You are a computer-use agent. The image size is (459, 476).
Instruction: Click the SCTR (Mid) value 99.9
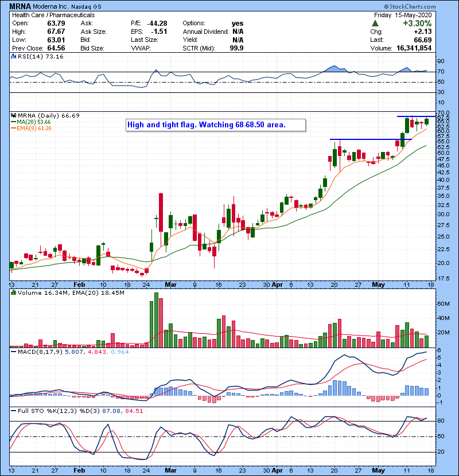point(236,48)
